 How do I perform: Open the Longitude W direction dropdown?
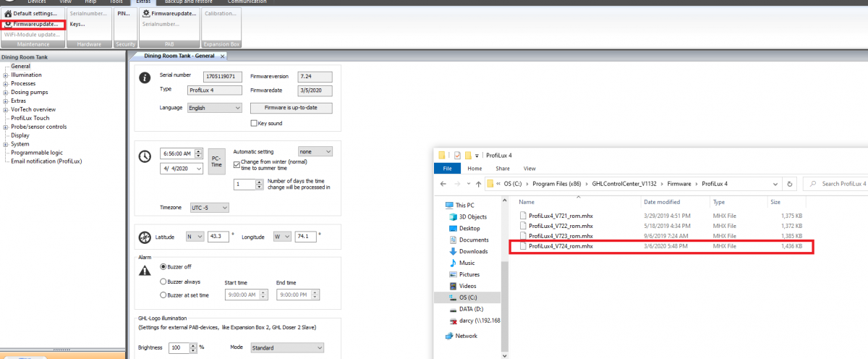282,236
